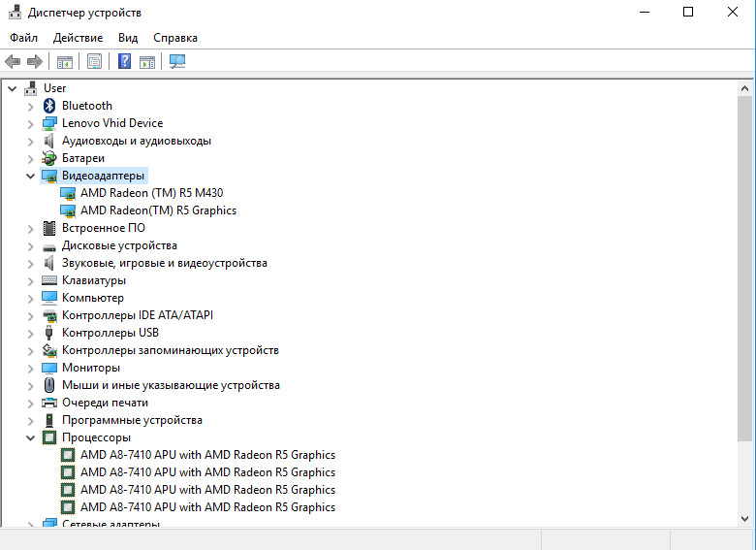Click the show/hide console tree toolbar icon
This screenshot has width=756, height=550.
click(65, 62)
